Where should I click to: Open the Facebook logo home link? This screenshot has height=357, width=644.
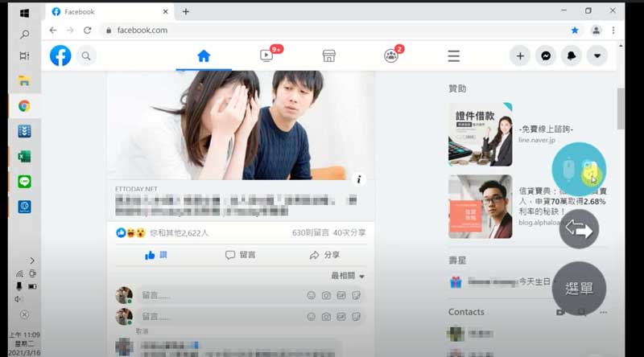tap(60, 55)
